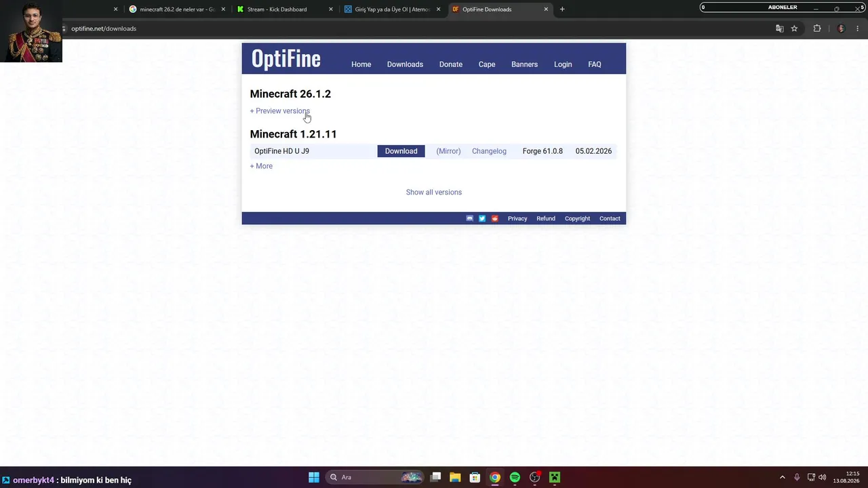This screenshot has height=488, width=868.
Task: Expand Preview versions under Minecraft 26.1.2
Action: [280, 111]
